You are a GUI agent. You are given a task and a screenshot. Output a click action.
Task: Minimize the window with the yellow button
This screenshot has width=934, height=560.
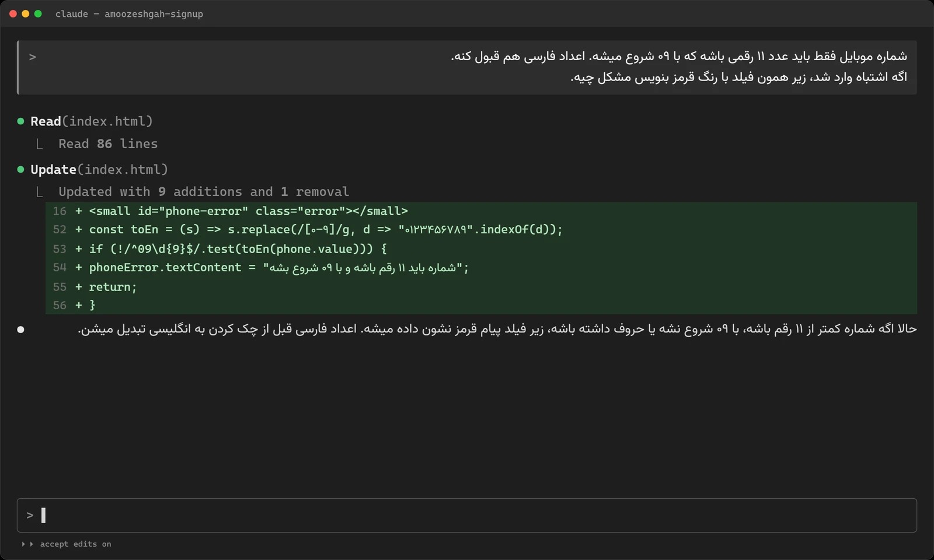(x=25, y=14)
